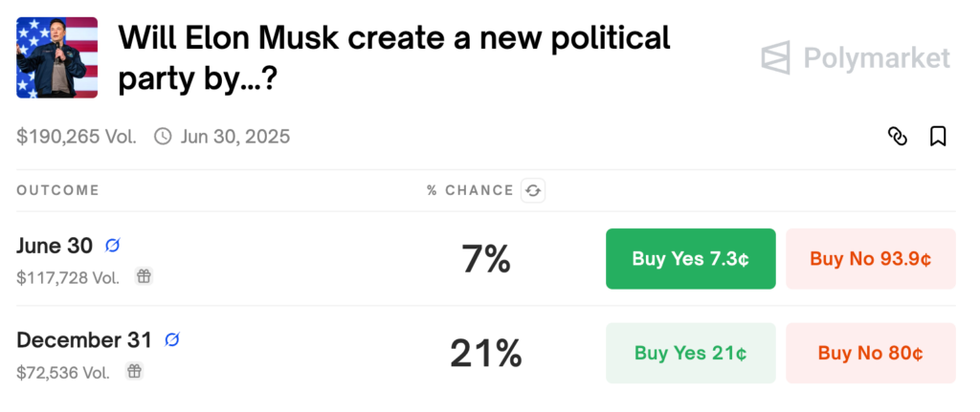This screenshot has width=980, height=412.
Task: Click the copy link icon
Action: pos(898,136)
